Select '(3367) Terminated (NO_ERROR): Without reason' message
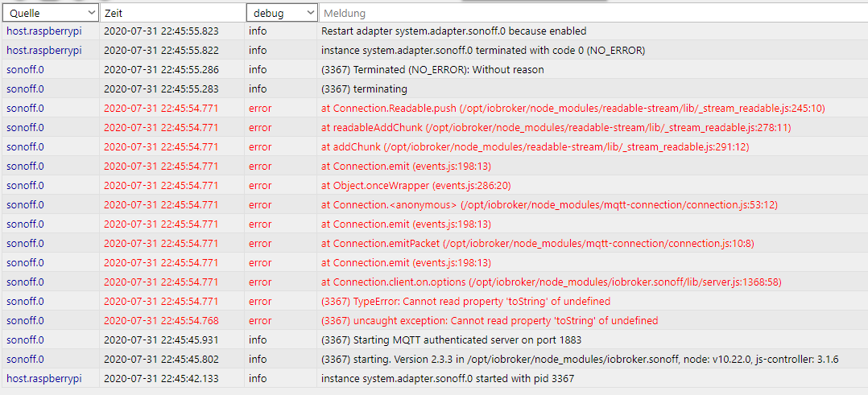The height and width of the screenshot is (395, 868). 432,70
